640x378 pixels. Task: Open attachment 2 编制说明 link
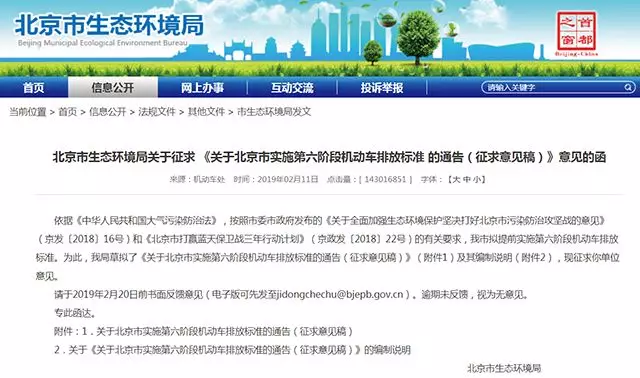pos(239,350)
